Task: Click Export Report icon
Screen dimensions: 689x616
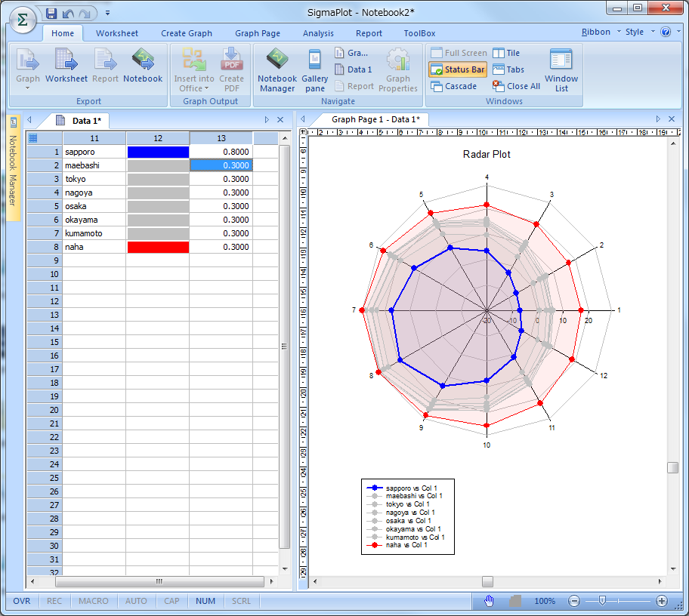Action: [105, 66]
